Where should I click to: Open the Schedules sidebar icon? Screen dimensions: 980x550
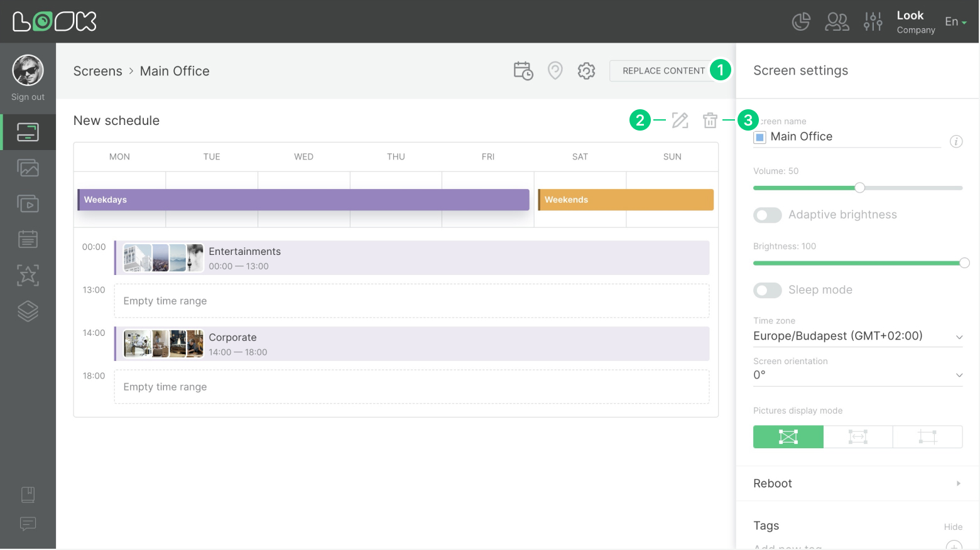coord(28,239)
